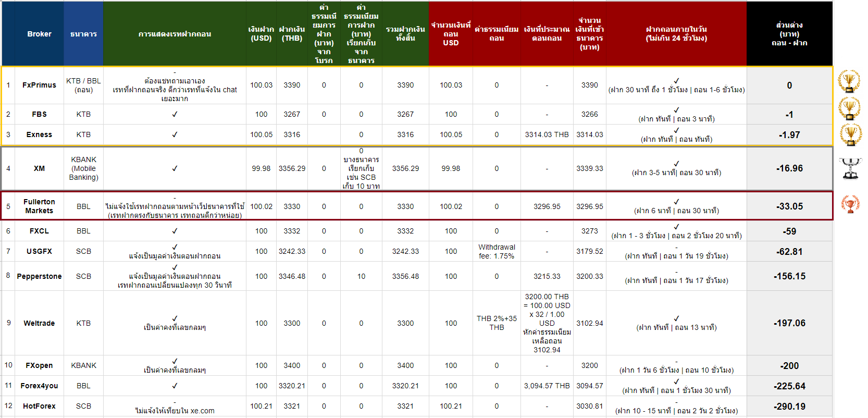Click the "FXopen" broker cell
The image size is (868, 418).
pyautogui.click(x=40, y=365)
